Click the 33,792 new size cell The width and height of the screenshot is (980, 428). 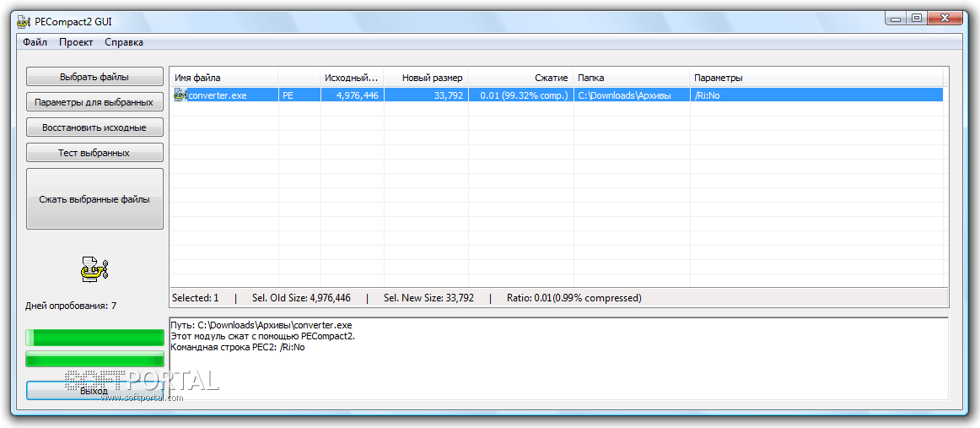point(426,95)
